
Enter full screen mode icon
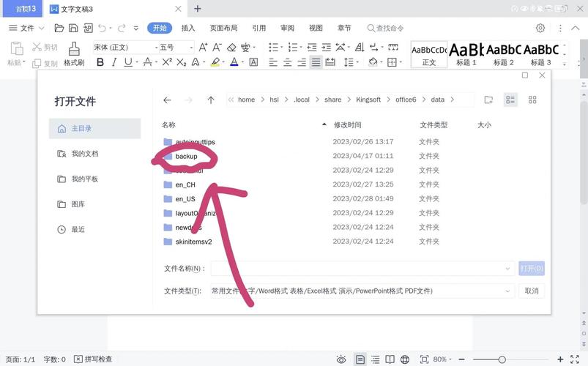[575, 359]
